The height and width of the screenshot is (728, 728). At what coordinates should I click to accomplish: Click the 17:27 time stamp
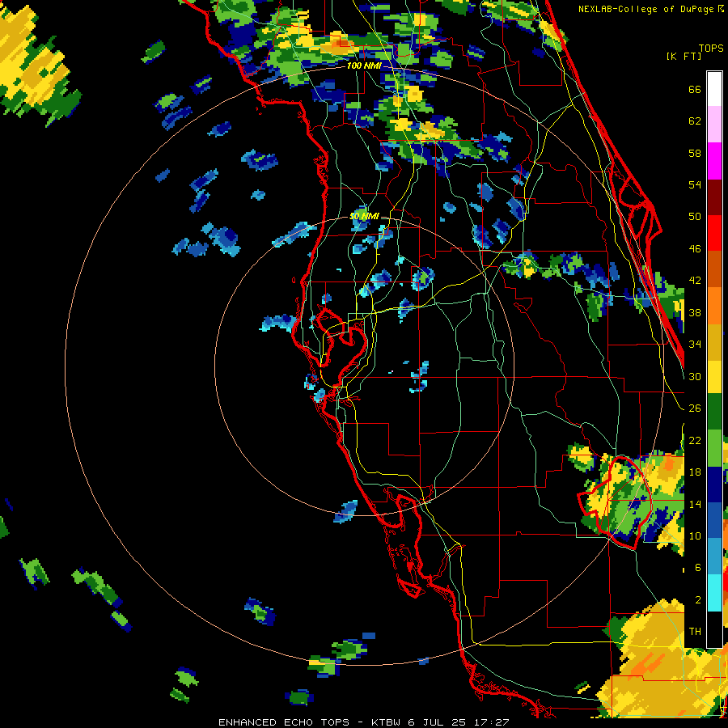(x=492, y=722)
